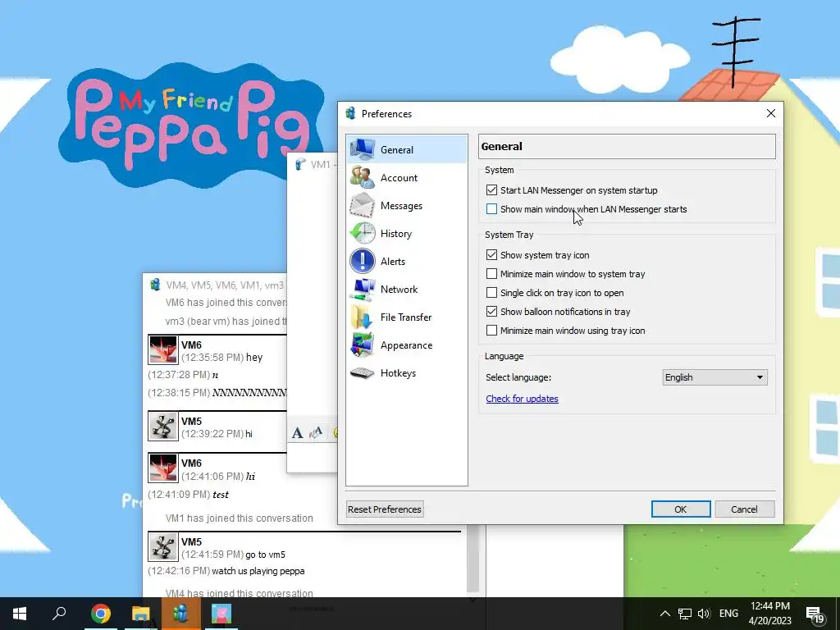Uncheck Start LAN Messenger on system startup
840x630 pixels.
(x=492, y=190)
